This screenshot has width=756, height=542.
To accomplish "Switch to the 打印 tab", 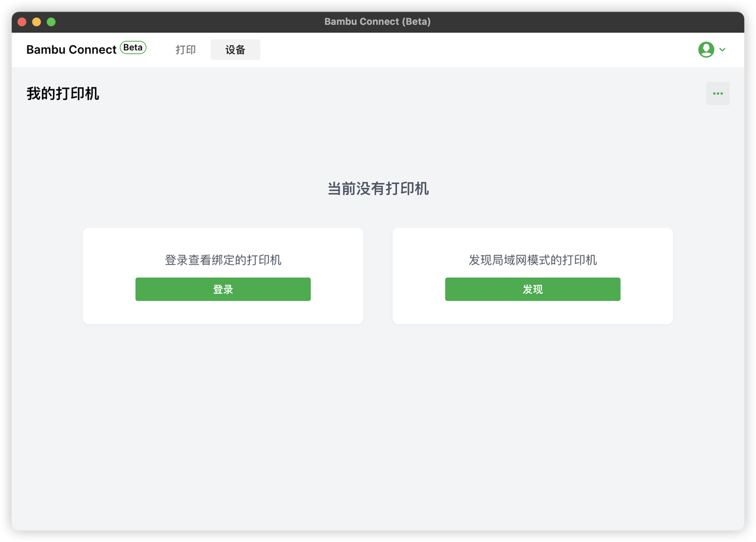I will click(x=185, y=50).
